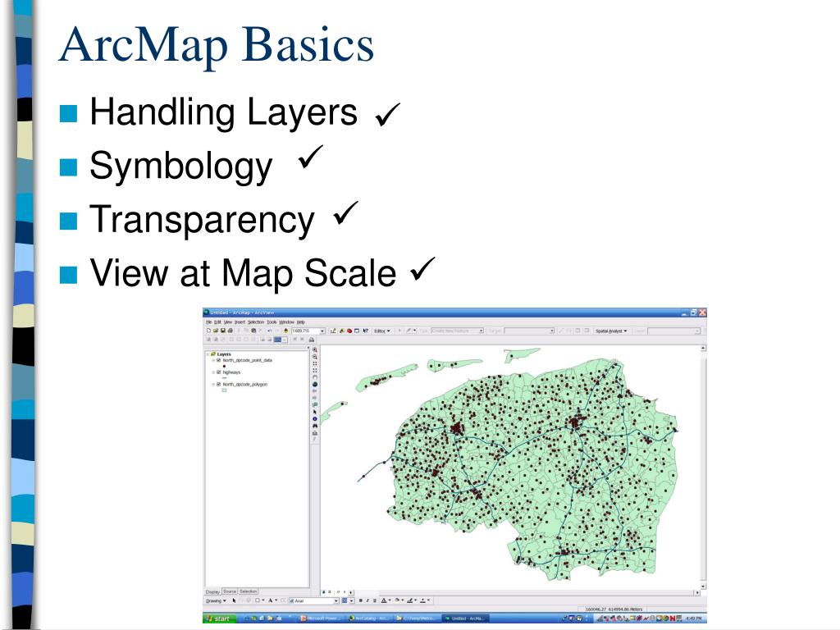Open the Edit menu

(217, 322)
